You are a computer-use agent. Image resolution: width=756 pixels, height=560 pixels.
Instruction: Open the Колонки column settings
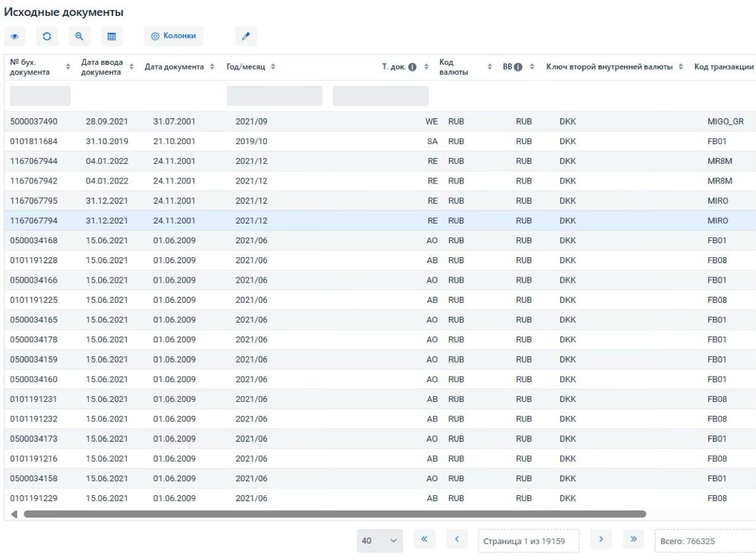(x=173, y=37)
